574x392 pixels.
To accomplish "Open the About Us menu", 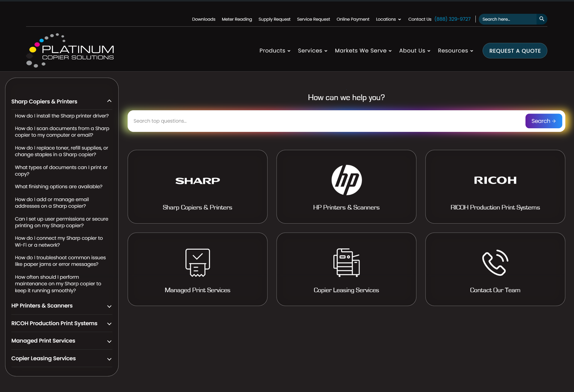I will (x=415, y=51).
